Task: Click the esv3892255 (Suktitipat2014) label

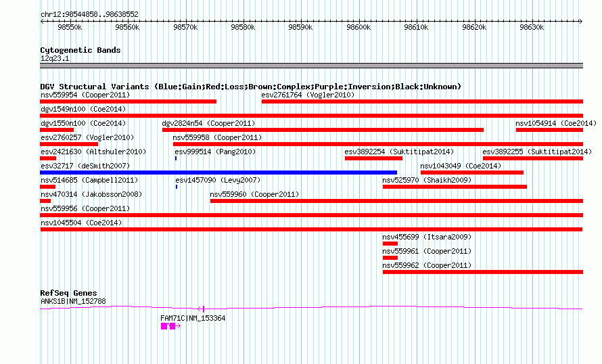Action: (x=537, y=152)
